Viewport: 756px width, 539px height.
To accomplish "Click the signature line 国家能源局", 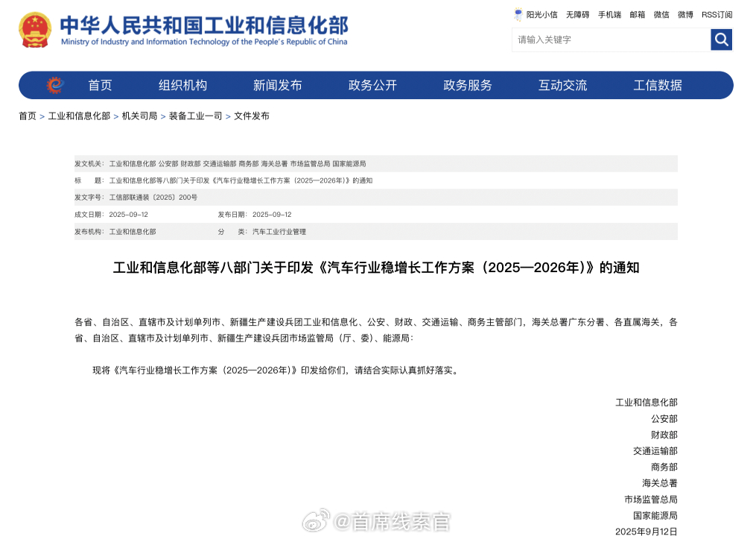I will point(655,515).
